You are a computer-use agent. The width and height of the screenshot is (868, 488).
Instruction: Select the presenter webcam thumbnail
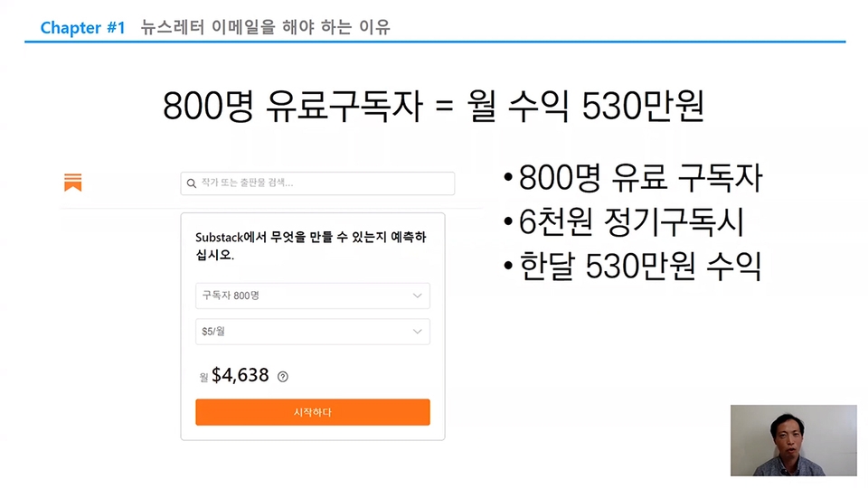point(793,440)
